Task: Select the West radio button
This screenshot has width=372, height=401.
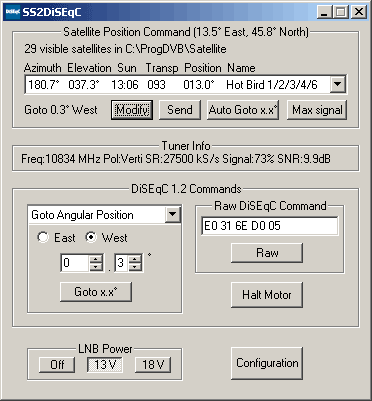Action: pyautogui.click(x=91, y=238)
